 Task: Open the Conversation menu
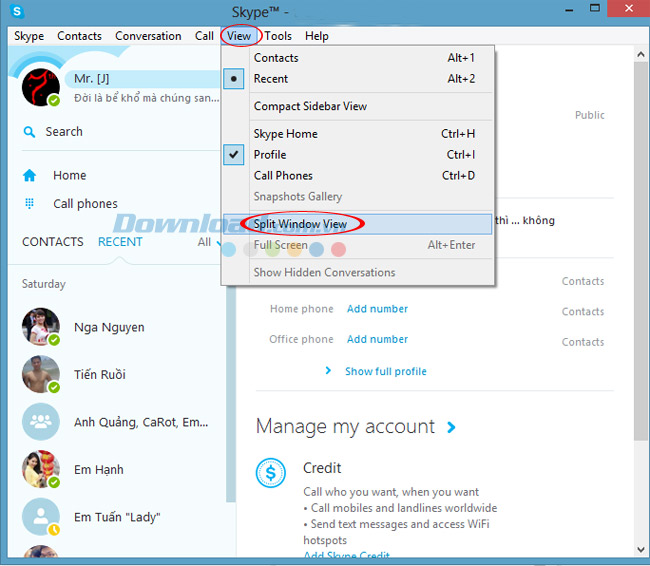[x=148, y=36]
